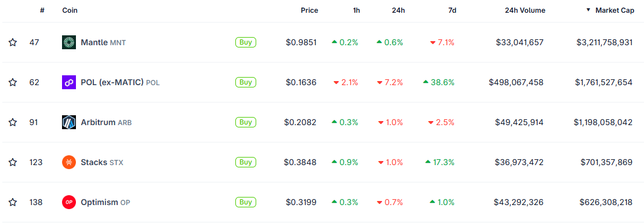Viewport: 644px width, 223px height.
Task: Click the Mantle coin logo icon
Action: point(68,42)
